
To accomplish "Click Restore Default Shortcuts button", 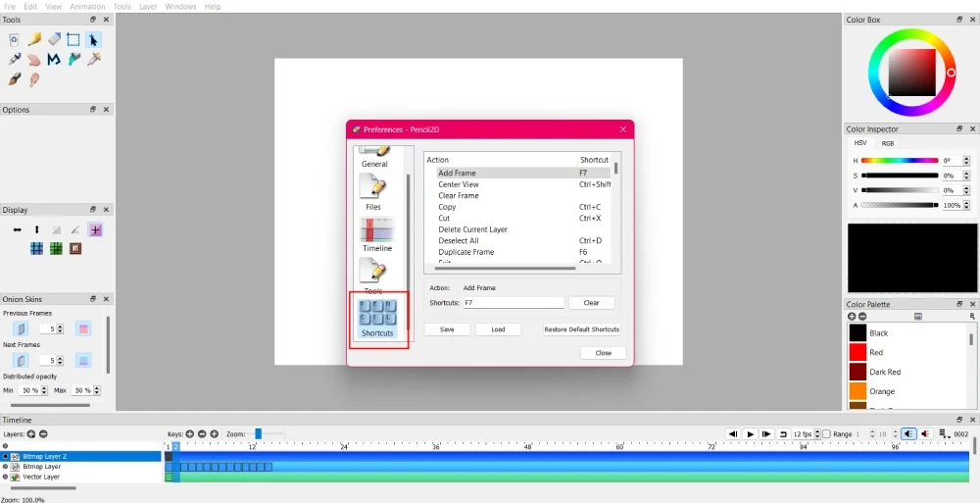I will pyautogui.click(x=582, y=329).
